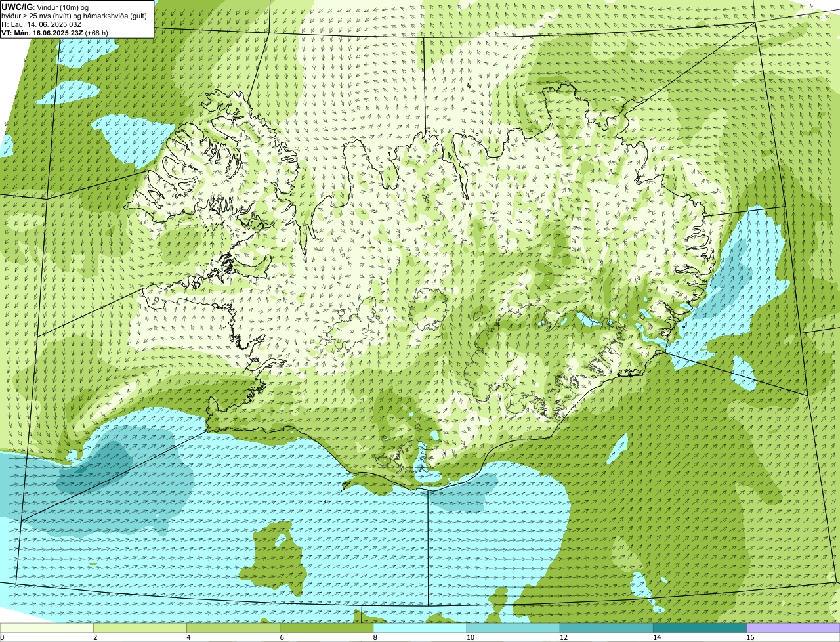Click the 12–14 m/s teal legend swatch
This screenshot has height=642, width=840.
606,628
